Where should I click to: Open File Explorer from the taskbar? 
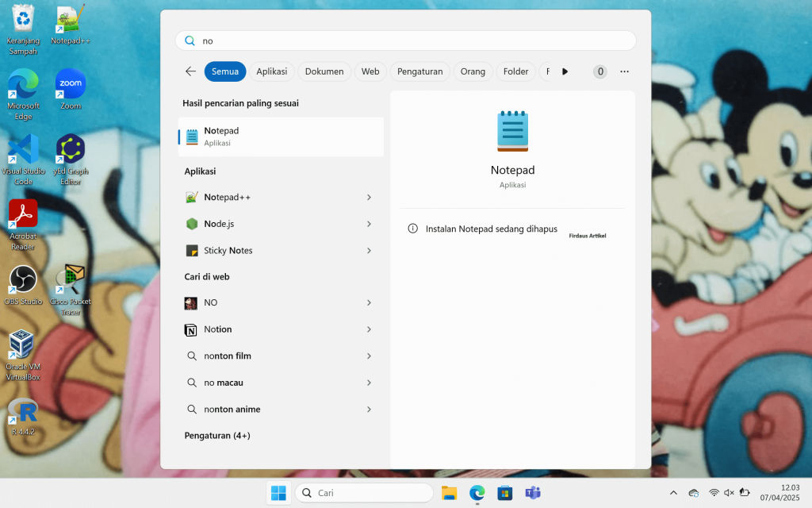[449, 493]
